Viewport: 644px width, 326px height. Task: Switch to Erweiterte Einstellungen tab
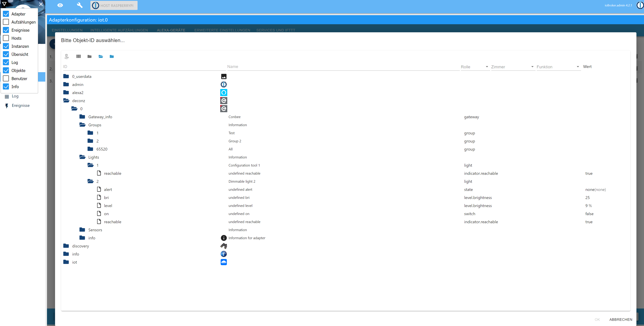pos(222,30)
